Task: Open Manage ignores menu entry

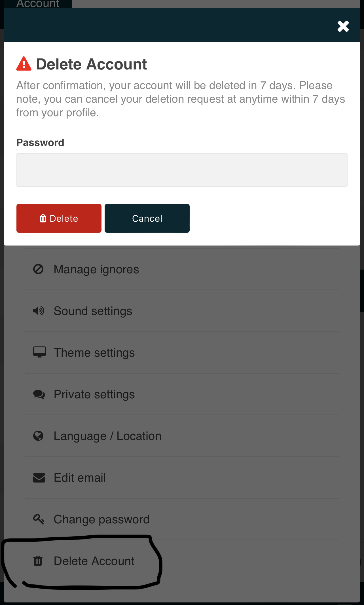Action: point(96,269)
